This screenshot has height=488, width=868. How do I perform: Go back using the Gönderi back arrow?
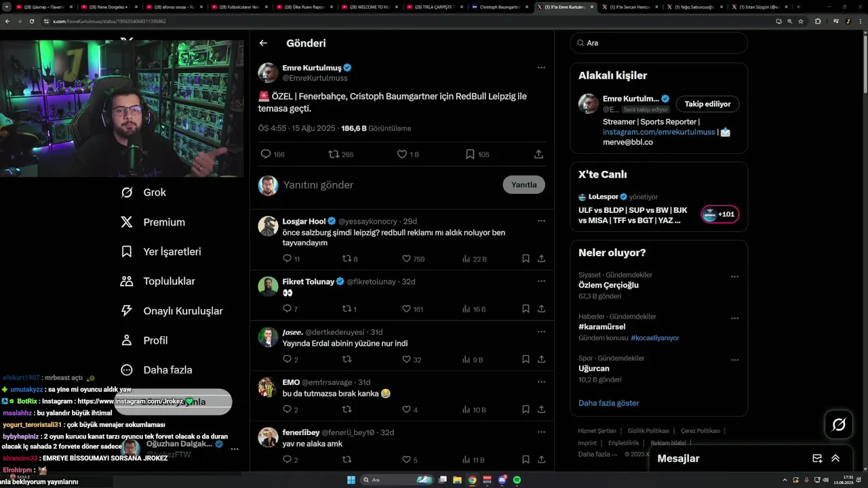(263, 43)
